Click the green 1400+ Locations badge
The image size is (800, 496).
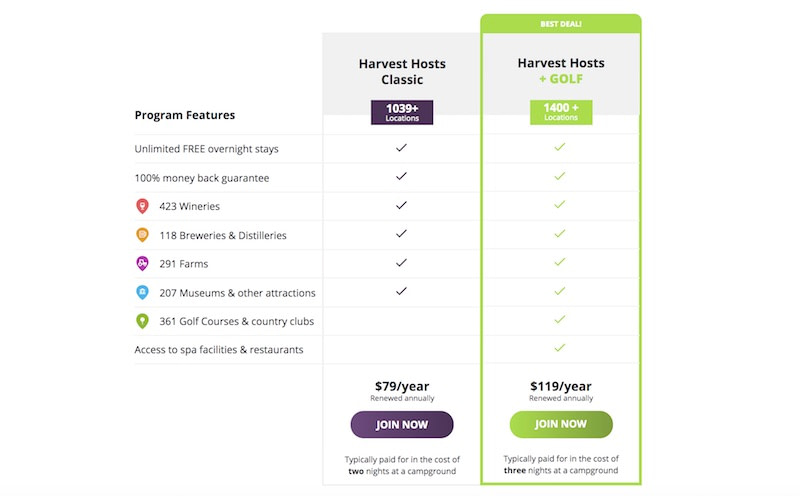pos(561,112)
